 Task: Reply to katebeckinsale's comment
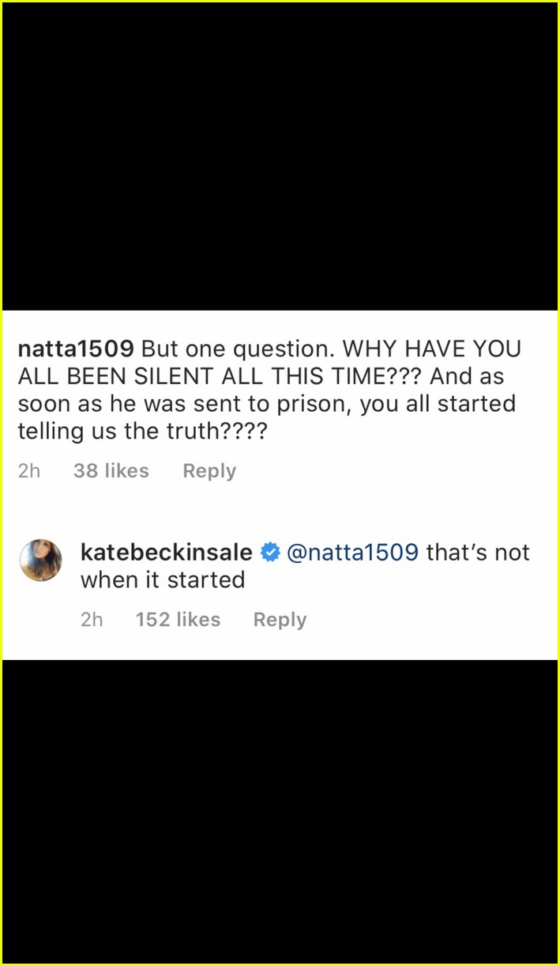click(280, 620)
